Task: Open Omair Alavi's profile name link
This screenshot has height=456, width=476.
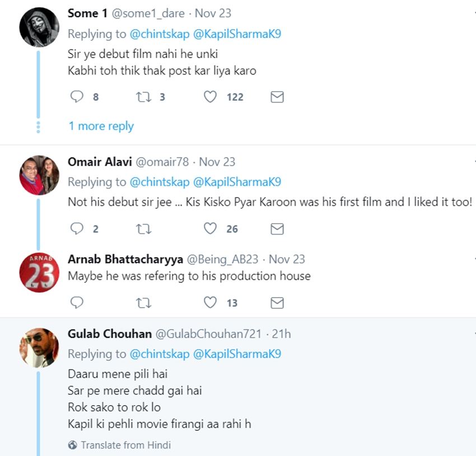Action: click(x=99, y=162)
